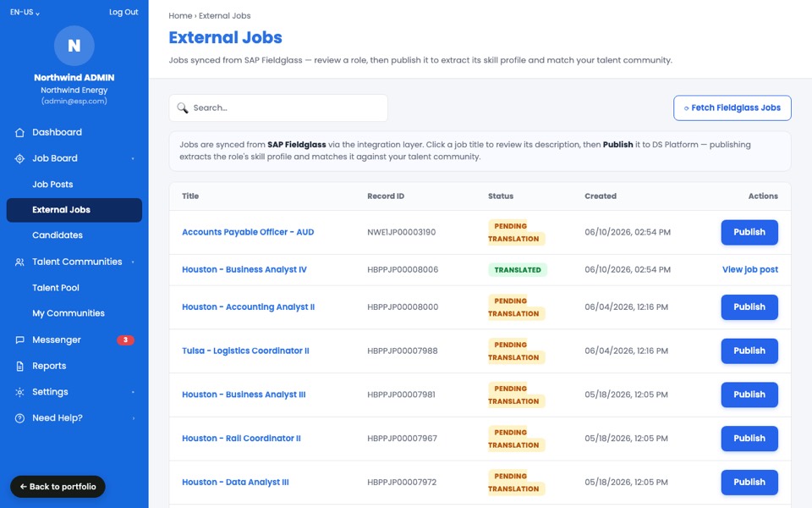Click the Messenger chat icon

point(19,340)
